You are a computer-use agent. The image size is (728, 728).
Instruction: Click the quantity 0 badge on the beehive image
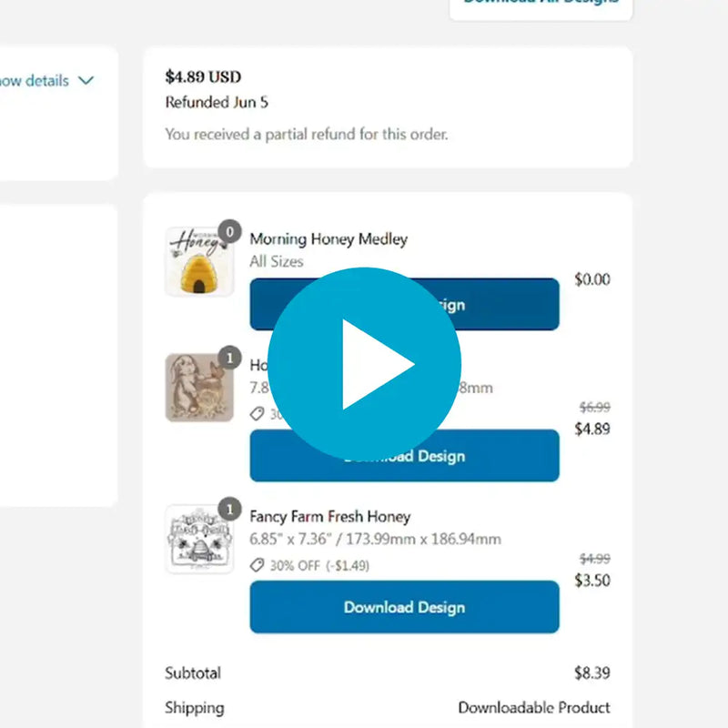point(229,231)
